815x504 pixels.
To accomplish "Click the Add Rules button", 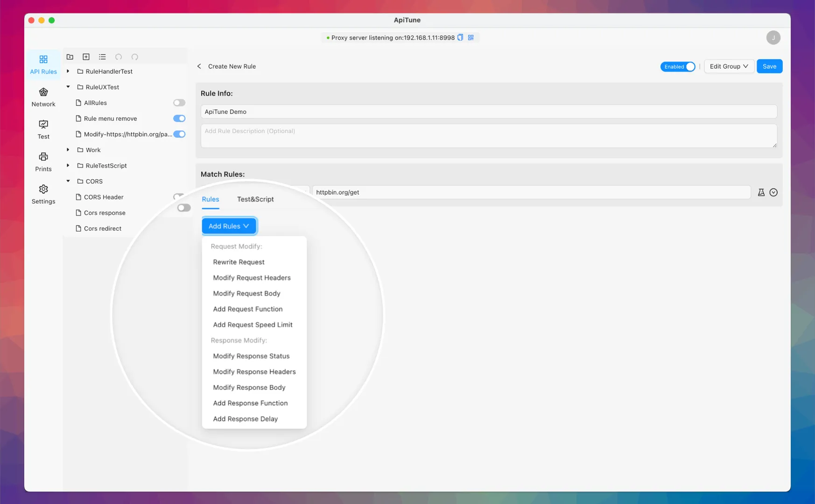I will 229,226.
